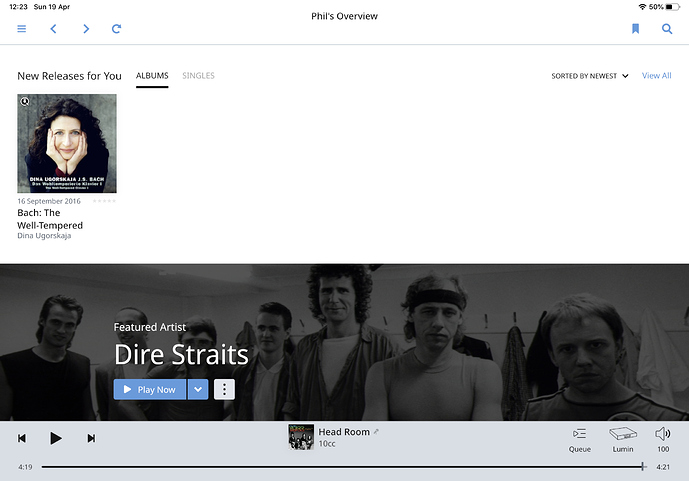The image size is (689, 481).
Task: Open now playing album art thumbnail
Action: tap(301, 437)
